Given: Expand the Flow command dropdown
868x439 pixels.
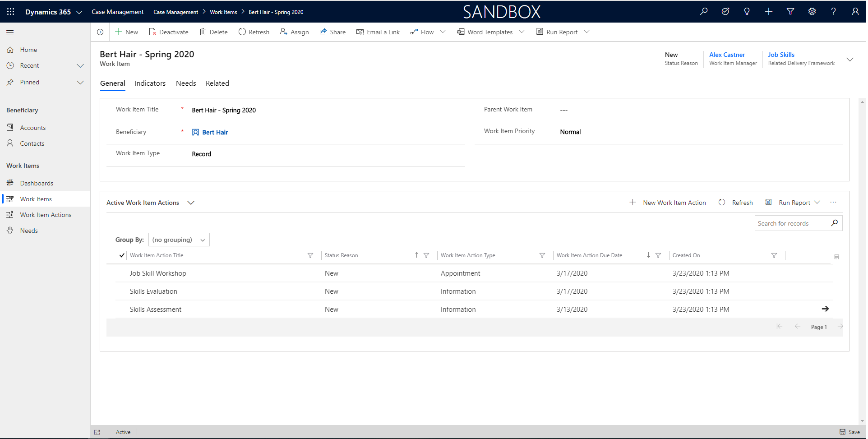Looking at the screenshot, I should [443, 32].
